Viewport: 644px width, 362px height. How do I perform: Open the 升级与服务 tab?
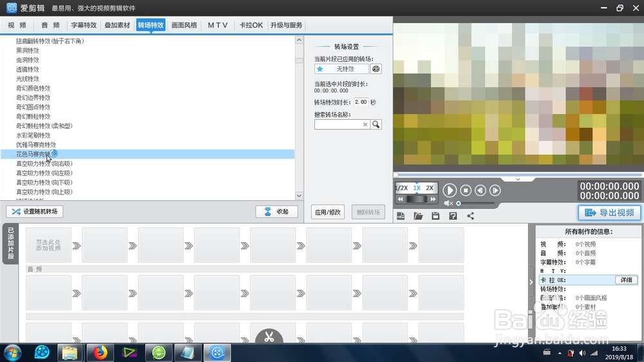click(x=287, y=25)
